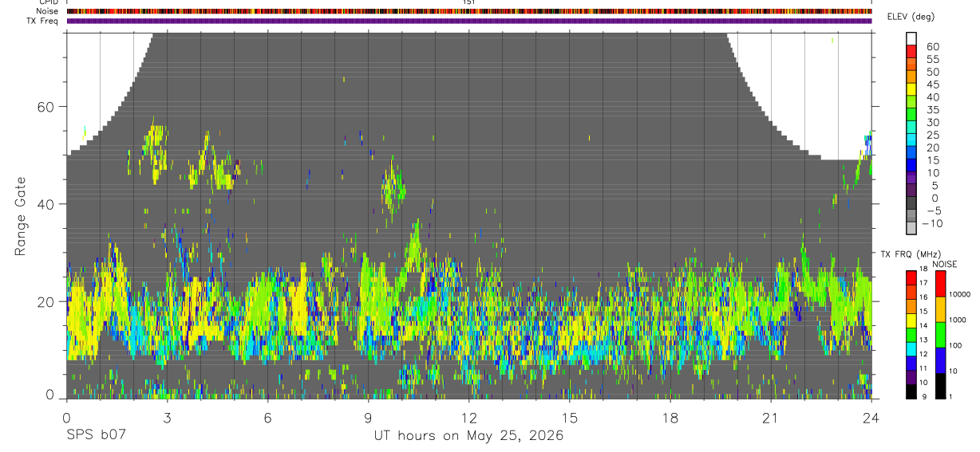Click the UT hours on May 25, 2026 title
The image size is (980, 452).
(x=469, y=436)
